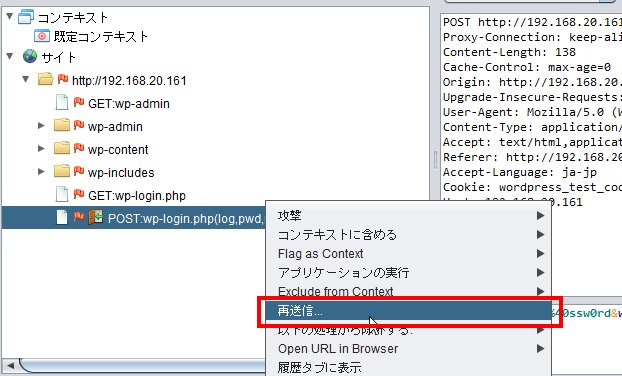This screenshot has height=376, width=622.
Task: Click the submenu arrow next to 攻撃
Action: coord(540,215)
